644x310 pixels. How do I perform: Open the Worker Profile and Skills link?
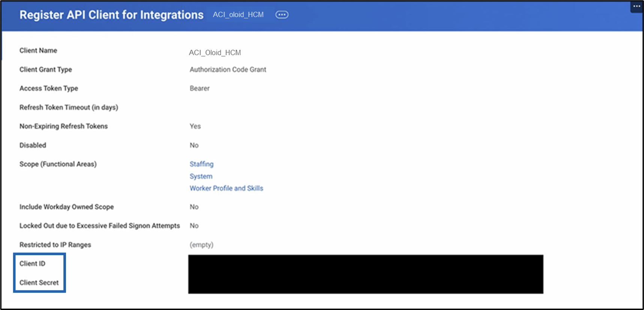point(226,188)
